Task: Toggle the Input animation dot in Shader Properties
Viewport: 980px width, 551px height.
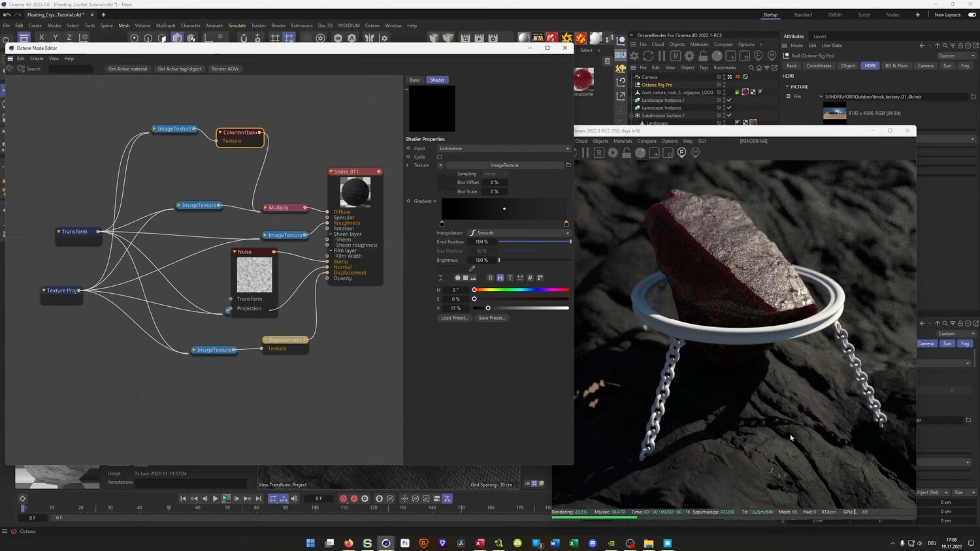Action: [x=408, y=148]
